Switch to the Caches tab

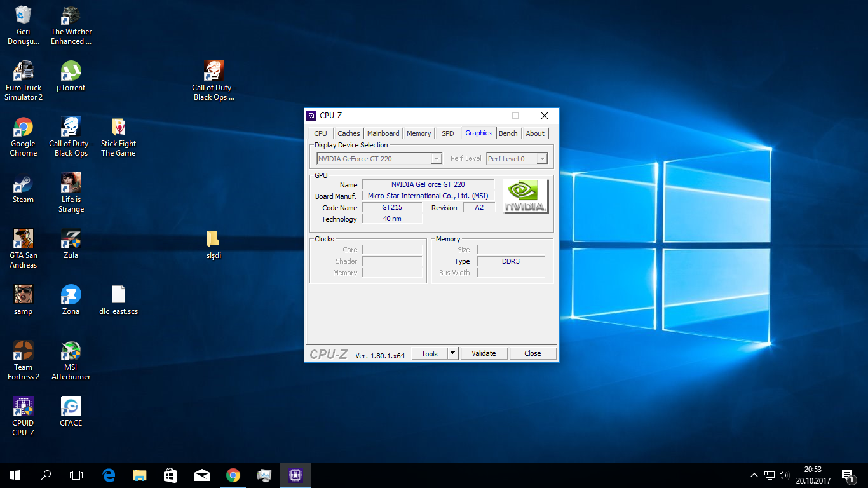coord(349,133)
